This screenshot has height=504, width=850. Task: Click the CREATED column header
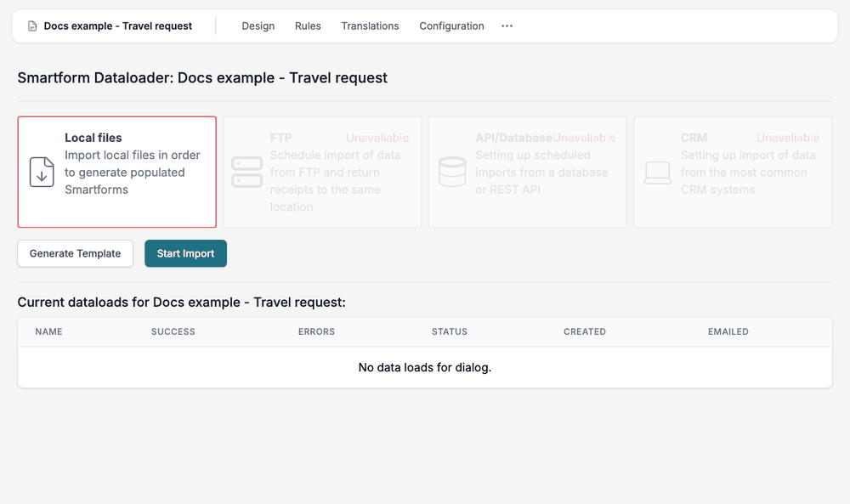pyautogui.click(x=585, y=331)
